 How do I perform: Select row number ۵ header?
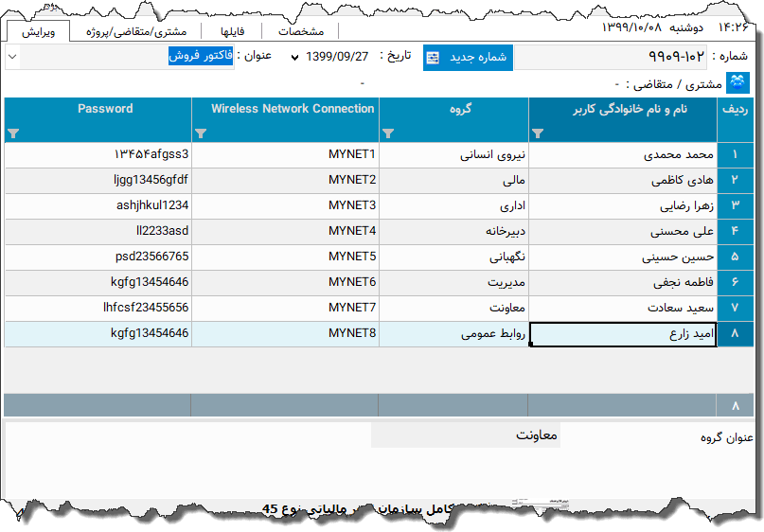click(x=736, y=257)
